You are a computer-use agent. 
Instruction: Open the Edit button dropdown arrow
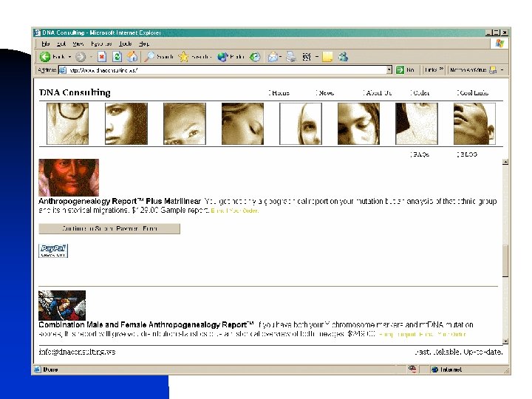316,57
